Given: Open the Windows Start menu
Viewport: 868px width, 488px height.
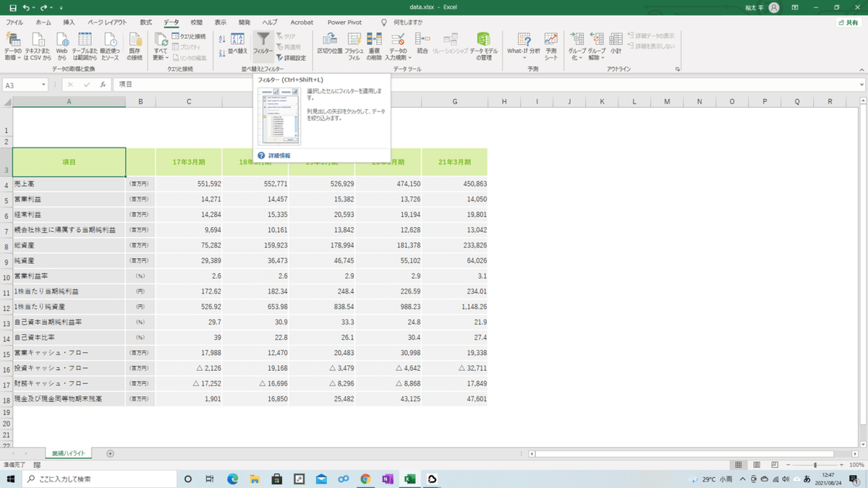Looking at the screenshot, I should 10,479.
